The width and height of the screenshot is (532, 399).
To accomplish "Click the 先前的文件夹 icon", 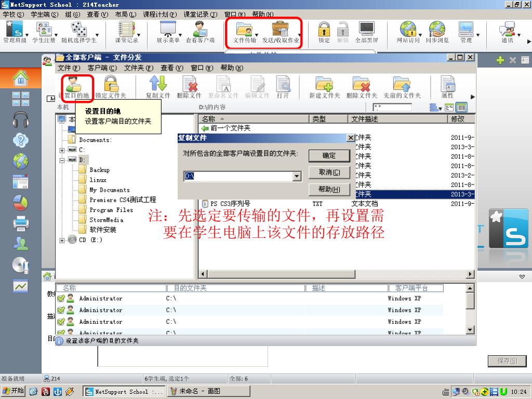I will point(402,87).
